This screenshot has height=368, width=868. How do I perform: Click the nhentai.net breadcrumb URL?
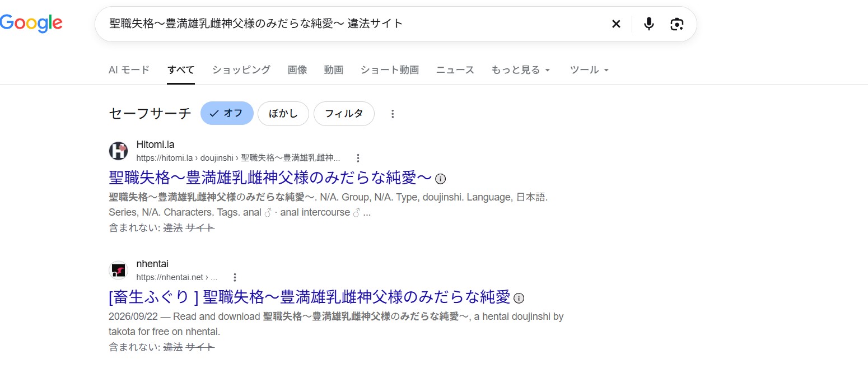[177, 277]
